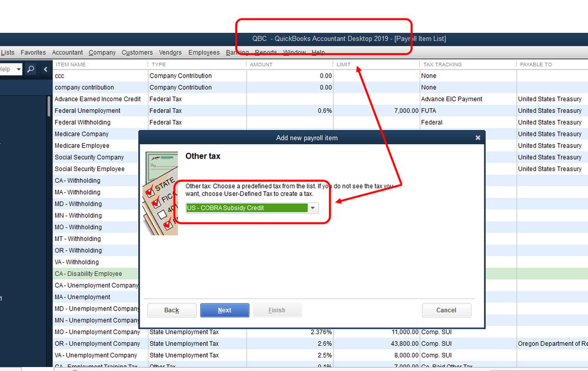Viewport: 588px width, 371px height.
Task: Select the MO - Unemployment Company item
Action: [x=97, y=332]
